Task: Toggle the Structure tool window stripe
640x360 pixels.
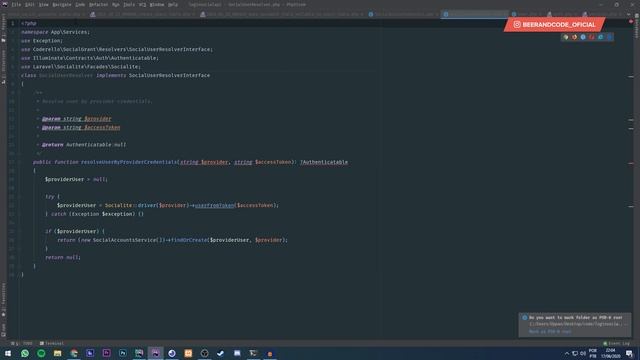Action: (3, 67)
